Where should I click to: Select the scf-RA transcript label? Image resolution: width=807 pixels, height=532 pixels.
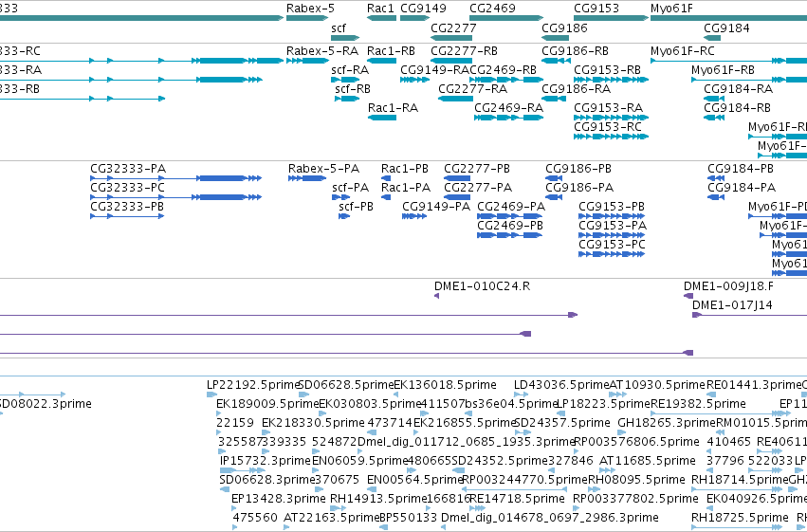(x=350, y=70)
